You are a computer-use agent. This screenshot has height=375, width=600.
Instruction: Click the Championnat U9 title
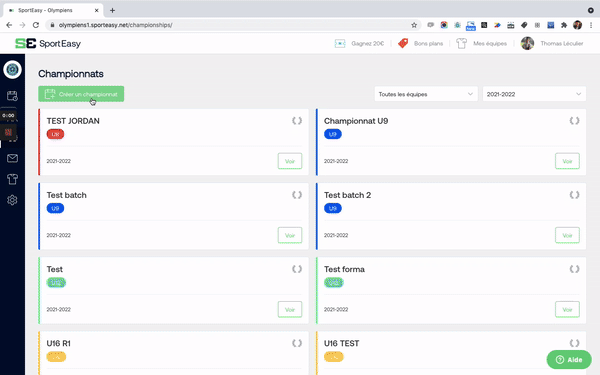(356, 121)
